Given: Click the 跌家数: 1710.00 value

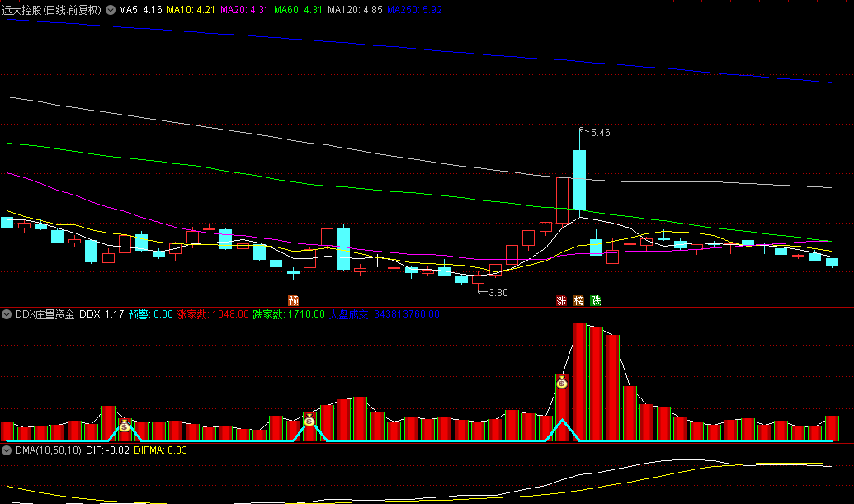Looking at the screenshot, I should 289,314.
